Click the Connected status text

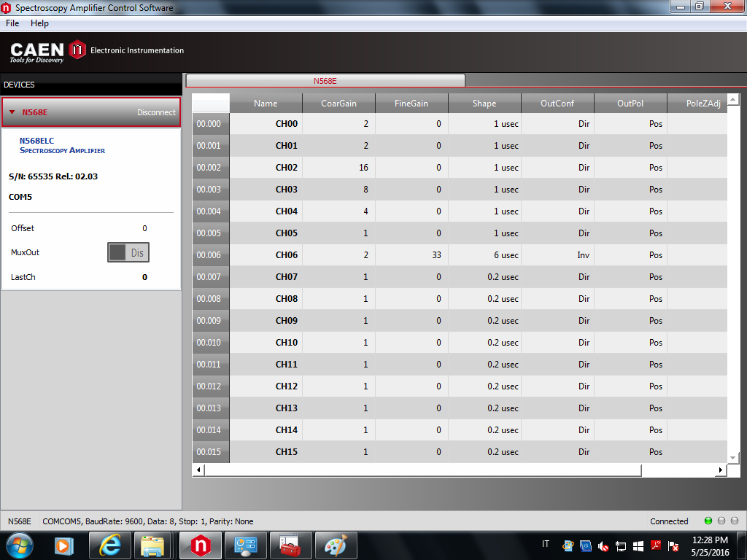669,521
